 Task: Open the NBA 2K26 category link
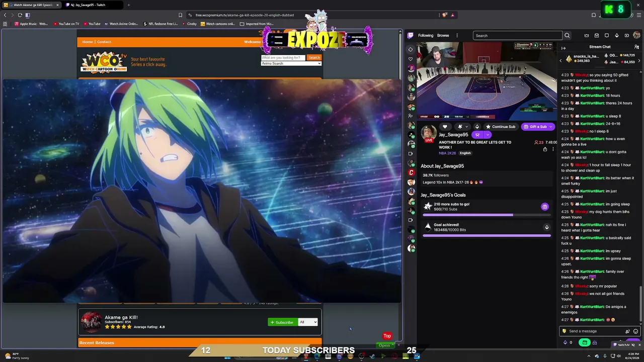[447, 153]
